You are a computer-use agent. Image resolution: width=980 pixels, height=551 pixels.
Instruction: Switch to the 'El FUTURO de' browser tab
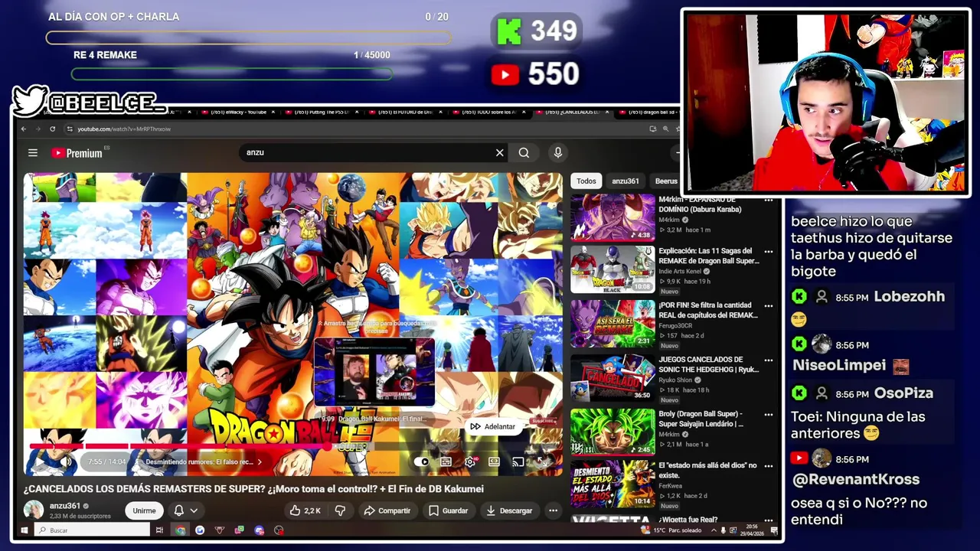406,112
